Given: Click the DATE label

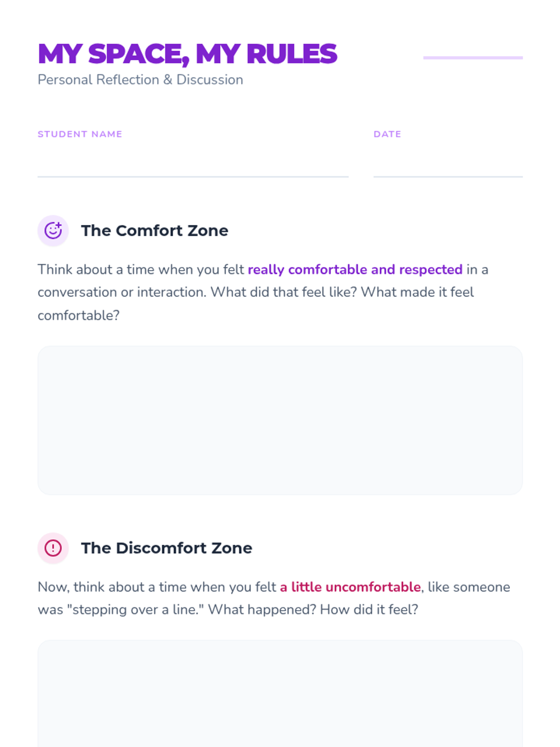Looking at the screenshot, I should [387, 134].
